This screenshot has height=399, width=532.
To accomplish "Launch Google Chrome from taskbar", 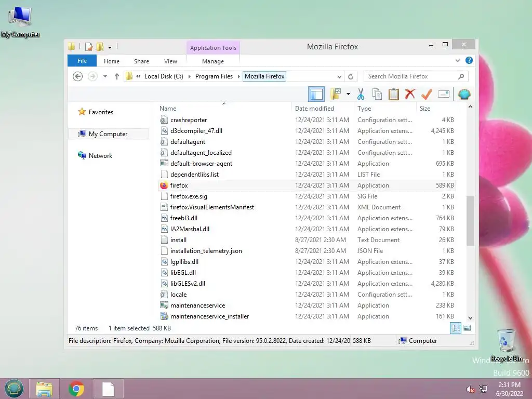I will (76, 389).
